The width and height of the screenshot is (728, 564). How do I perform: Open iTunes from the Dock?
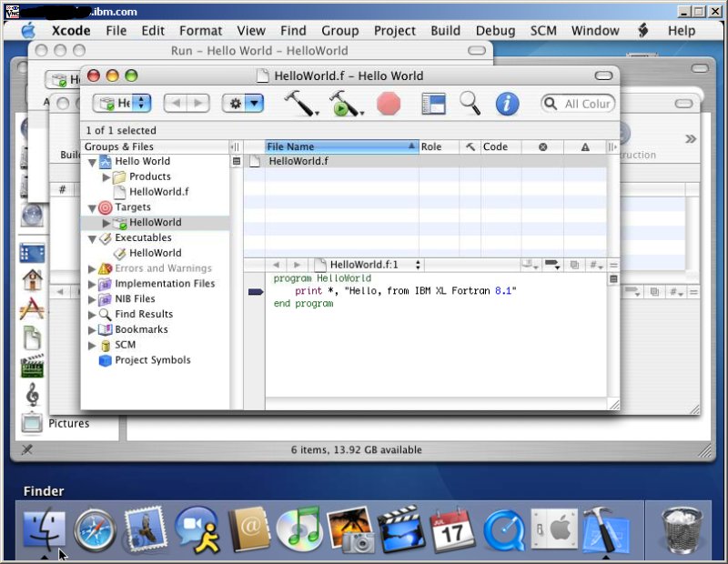298,529
